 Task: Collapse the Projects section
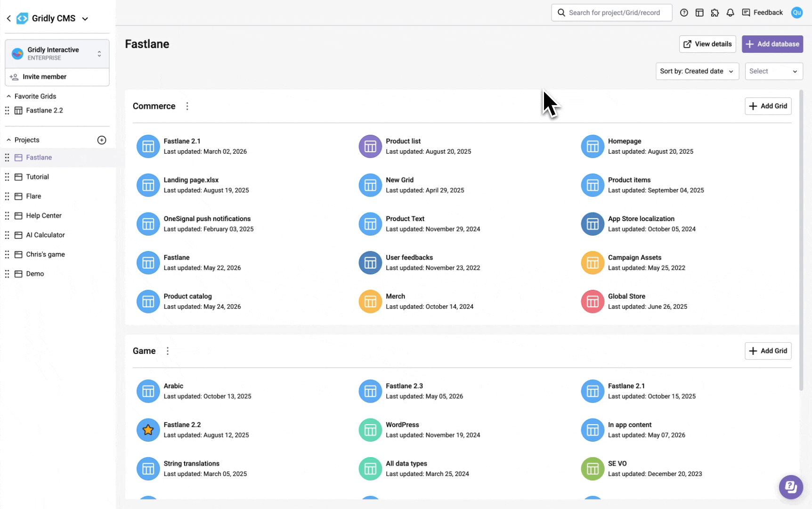pos(8,140)
